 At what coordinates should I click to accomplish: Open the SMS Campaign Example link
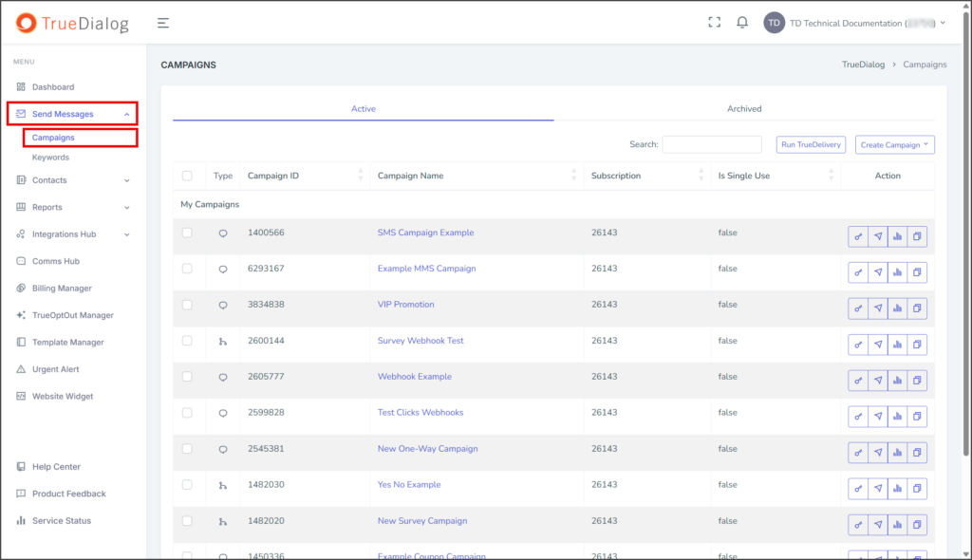[x=426, y=233]
